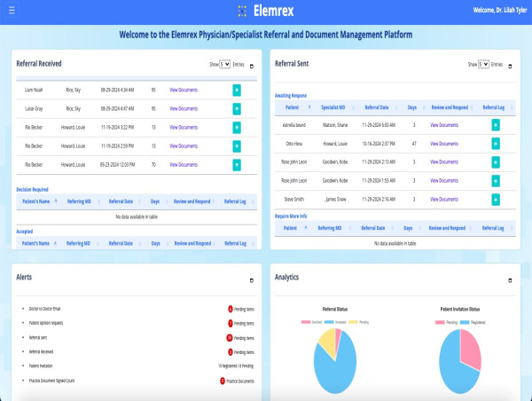Sort Awaiting Response table by Patient

(x=292, y=107)
